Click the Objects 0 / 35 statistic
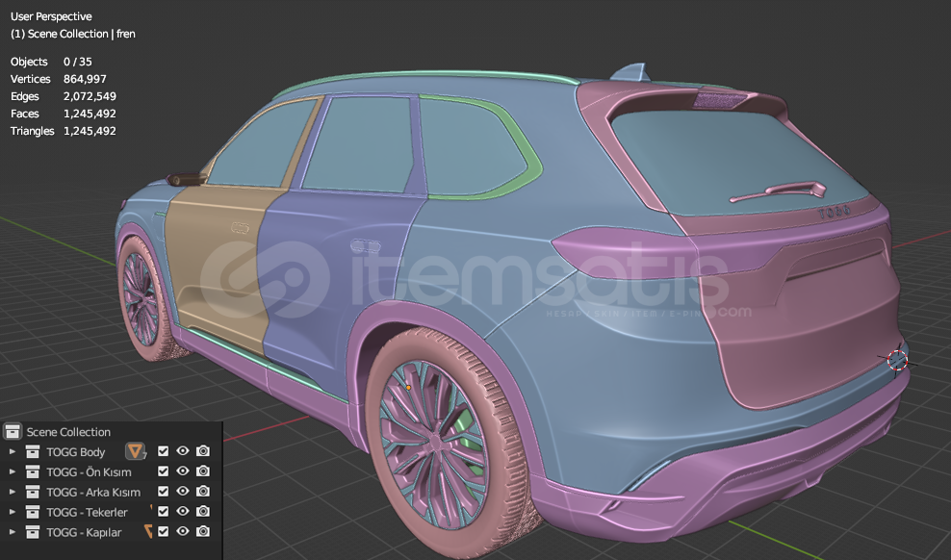The height and width of the screenshot is (560, 951). coord(51,62)
